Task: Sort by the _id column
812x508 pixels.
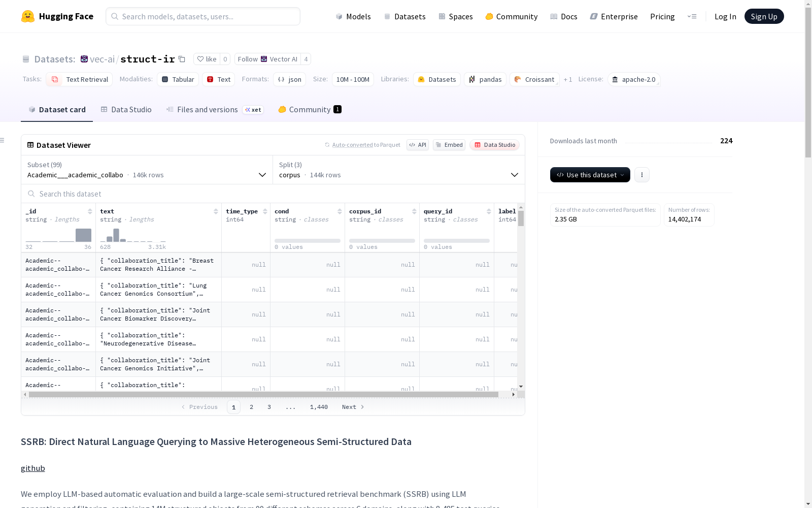Action: (90, 211)
